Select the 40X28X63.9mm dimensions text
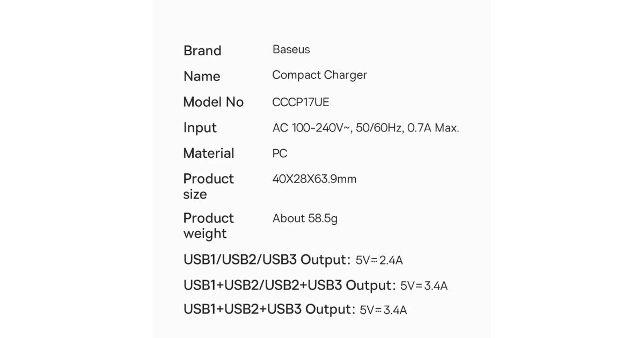644x338 pixels. 314,179
